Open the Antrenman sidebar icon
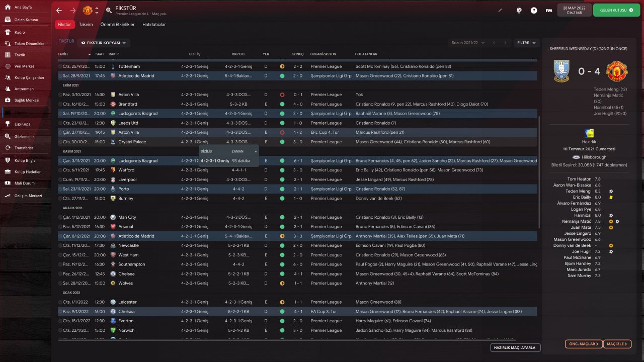Screen dimensions: 644x362 point(8,88)
